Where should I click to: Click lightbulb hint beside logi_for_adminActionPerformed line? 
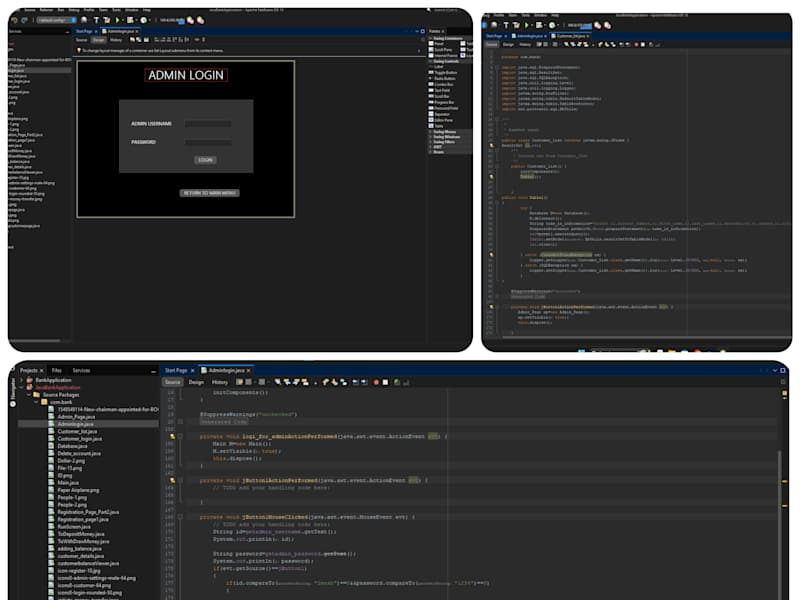(172, 437)
